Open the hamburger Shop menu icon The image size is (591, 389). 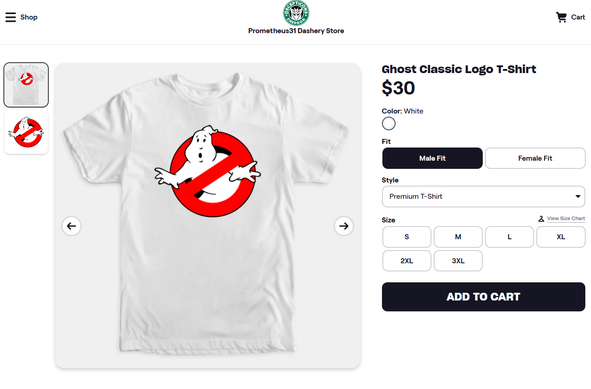click(11, 17)
